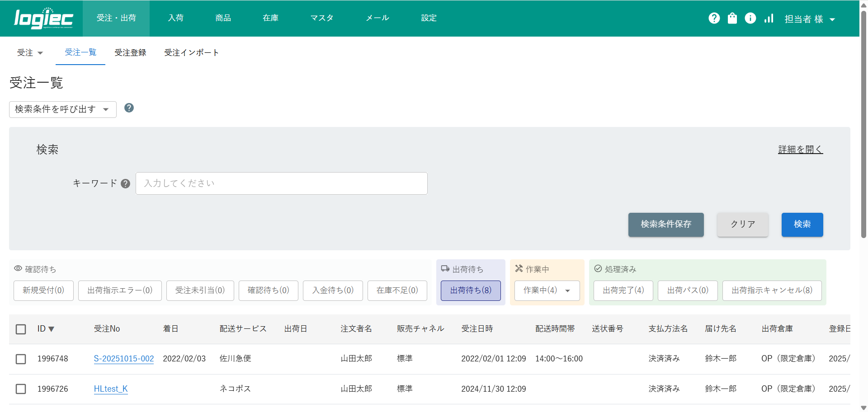Click the キーワード help tooltip icon
Screen dimensions: 868x412
126,183
